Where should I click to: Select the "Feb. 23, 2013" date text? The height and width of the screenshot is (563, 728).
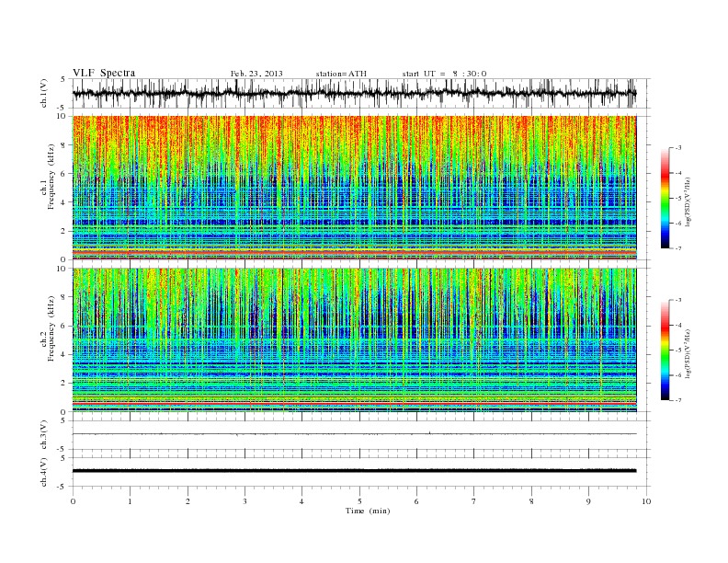pos(256,74)
